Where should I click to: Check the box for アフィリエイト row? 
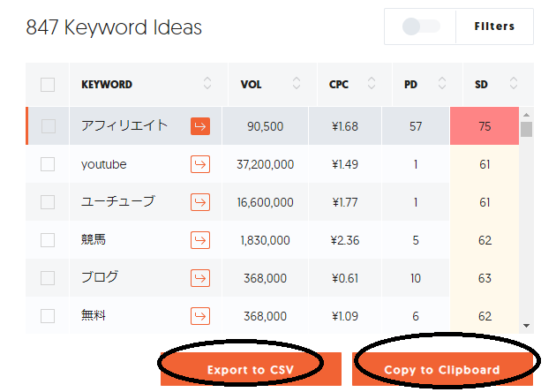point(49,126)
